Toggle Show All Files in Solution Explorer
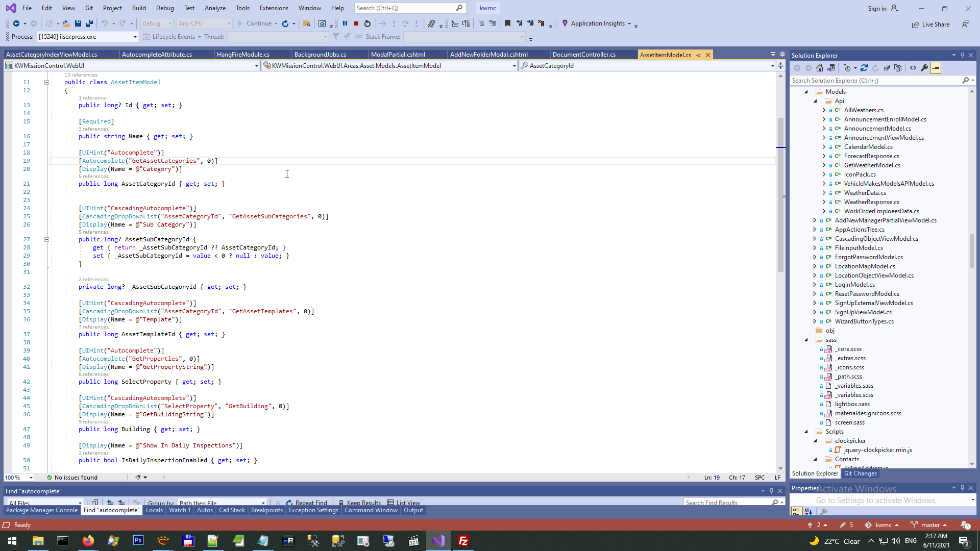Screen dimensions: 980x551 pos(898,68)
